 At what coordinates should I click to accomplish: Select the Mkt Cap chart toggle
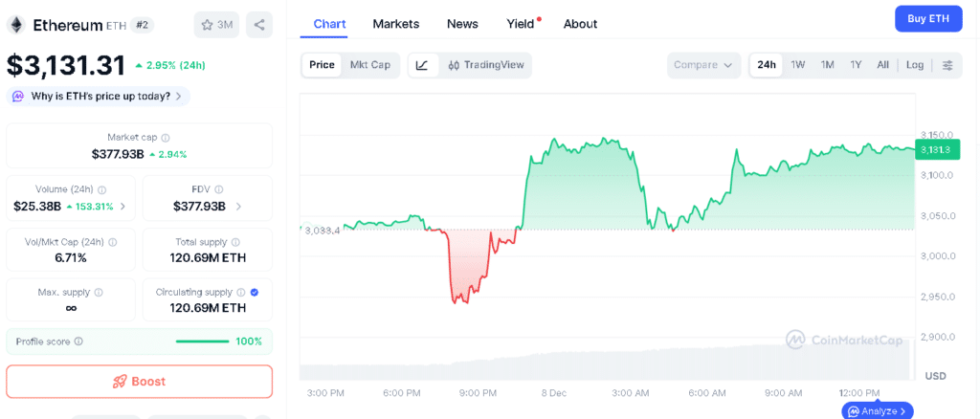(370, 66)
